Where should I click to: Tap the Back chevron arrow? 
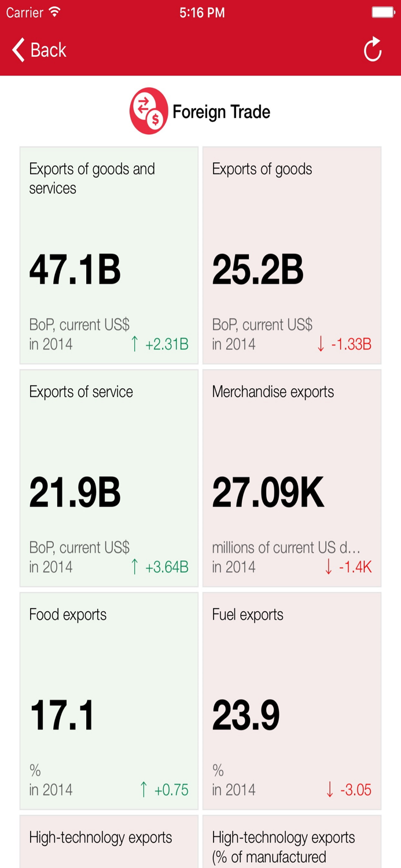pyautogui.click(x=19, y=50)
